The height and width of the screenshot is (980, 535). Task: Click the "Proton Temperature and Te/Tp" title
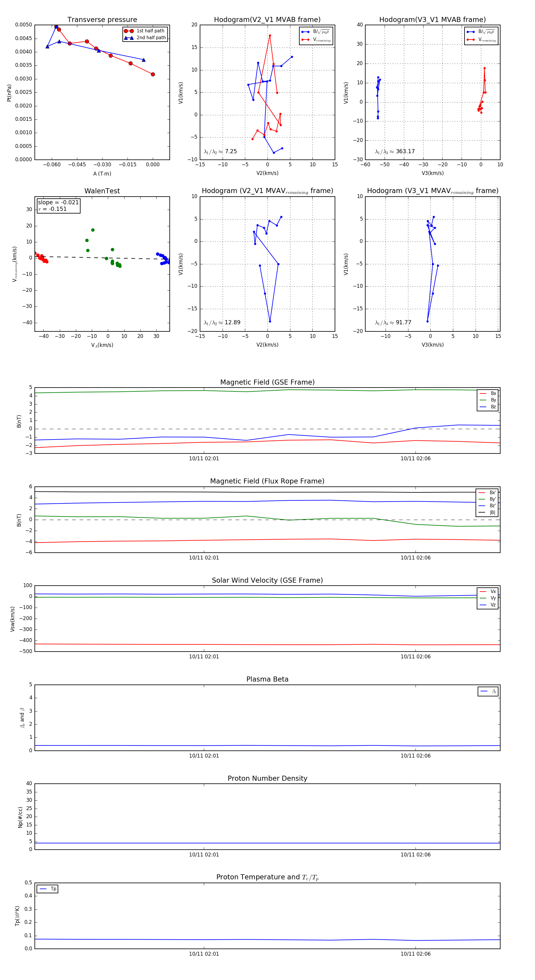coord(267,877)
